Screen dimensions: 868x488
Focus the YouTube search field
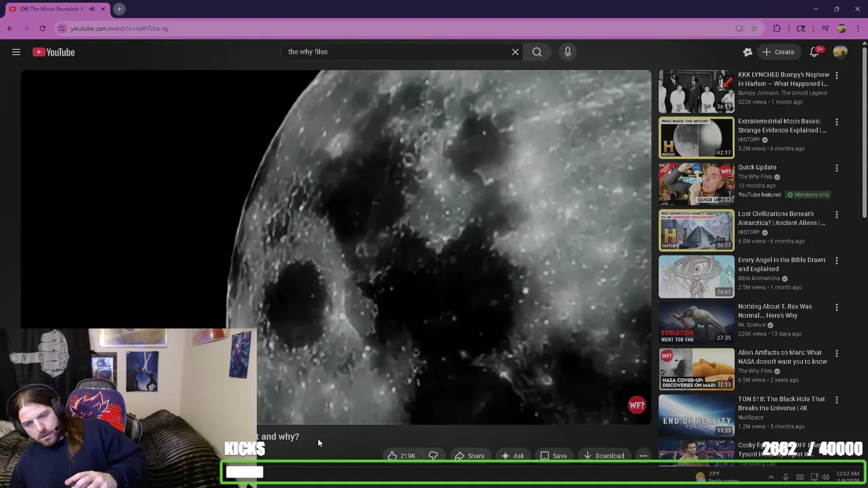pos(397,52)
